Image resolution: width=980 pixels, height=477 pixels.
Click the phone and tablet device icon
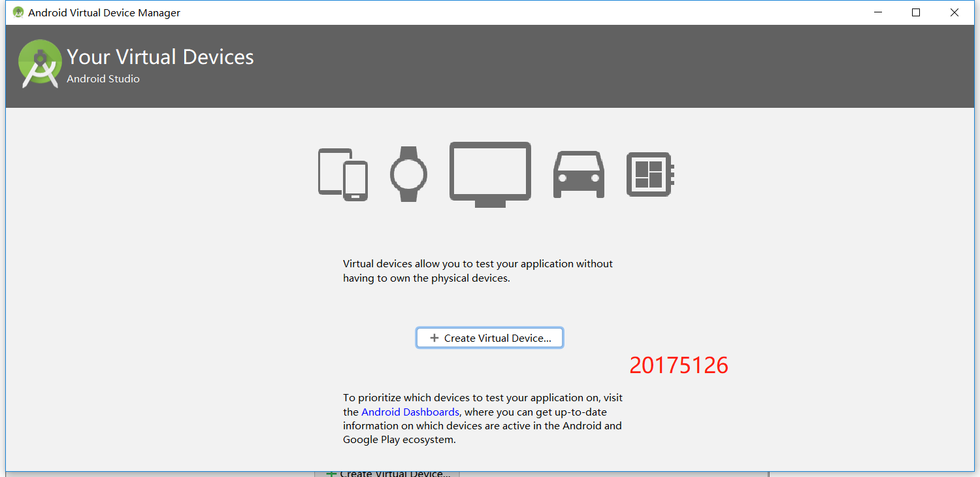343,174
